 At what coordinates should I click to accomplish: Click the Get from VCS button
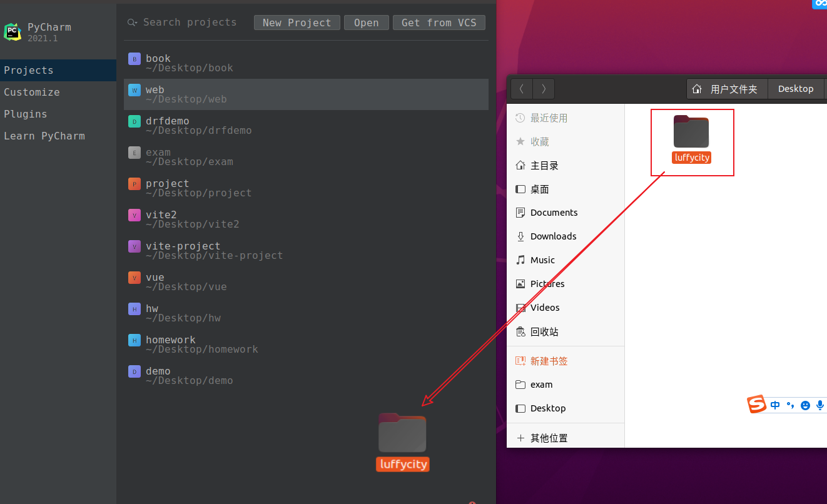pos(439,23)
